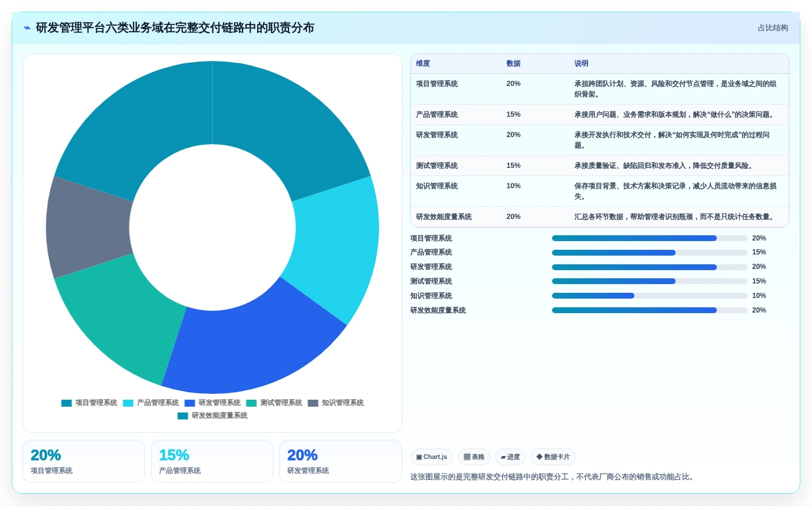Open the 20% 研发管理系统 stat card

coord(341,461)
